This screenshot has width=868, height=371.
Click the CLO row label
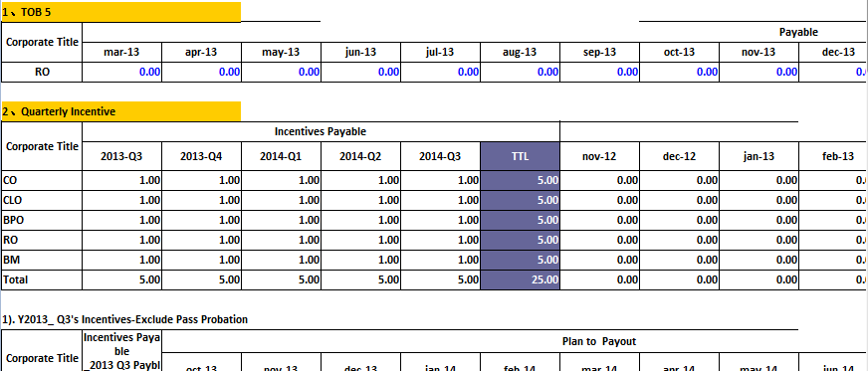click(42, 200)
